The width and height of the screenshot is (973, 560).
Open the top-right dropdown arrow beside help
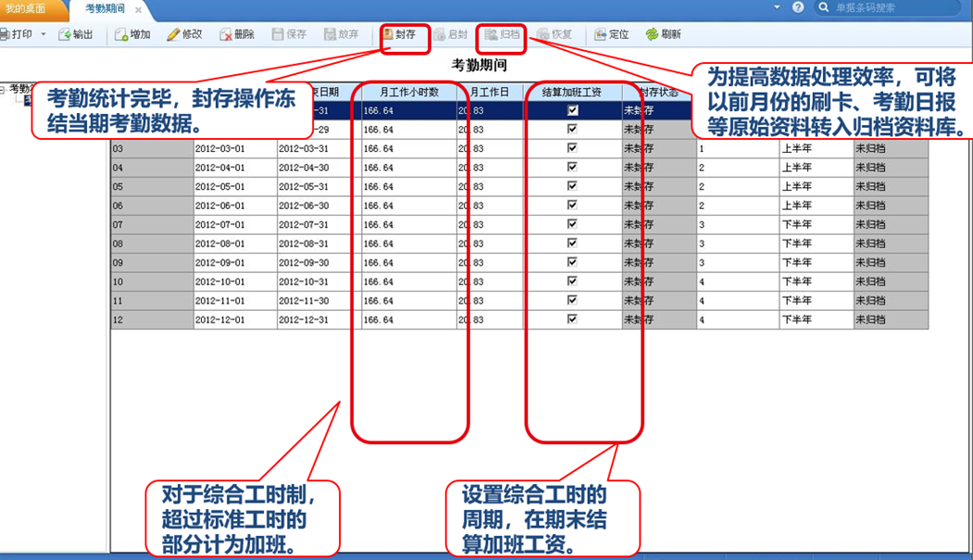[777, 7]
